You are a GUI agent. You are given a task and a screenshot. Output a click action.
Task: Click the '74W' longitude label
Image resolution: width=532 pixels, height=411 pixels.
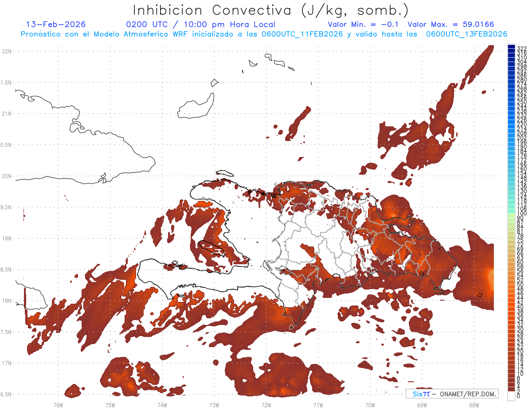point(162,405)
